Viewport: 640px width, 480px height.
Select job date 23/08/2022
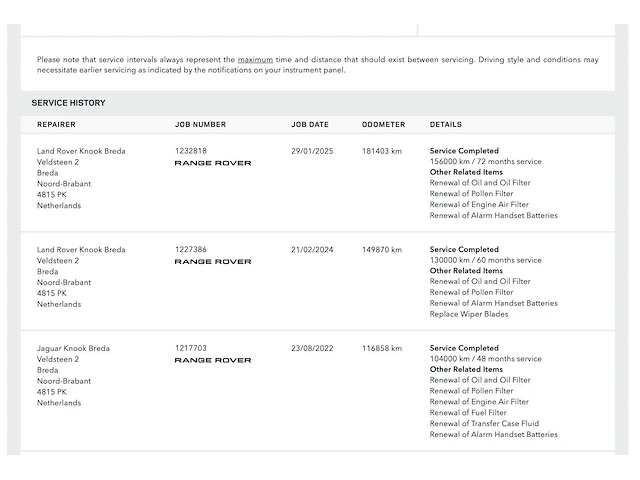point(312,348)
